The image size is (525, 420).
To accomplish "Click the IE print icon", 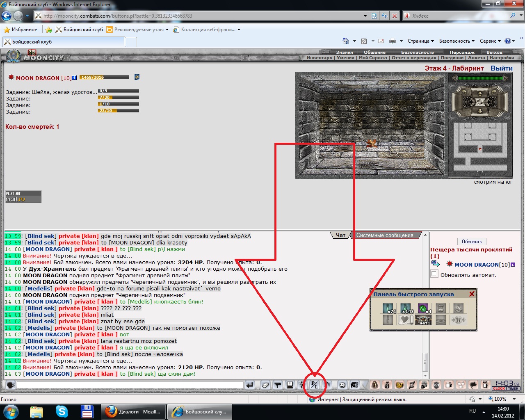I will pyautogui.click(x=393, y=41).
